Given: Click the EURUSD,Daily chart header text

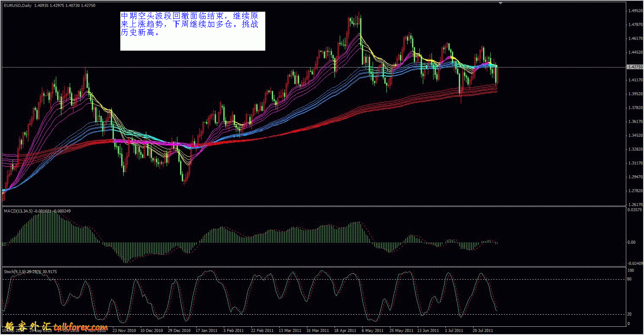Looking at the screenshot, I should click(50, 5).
